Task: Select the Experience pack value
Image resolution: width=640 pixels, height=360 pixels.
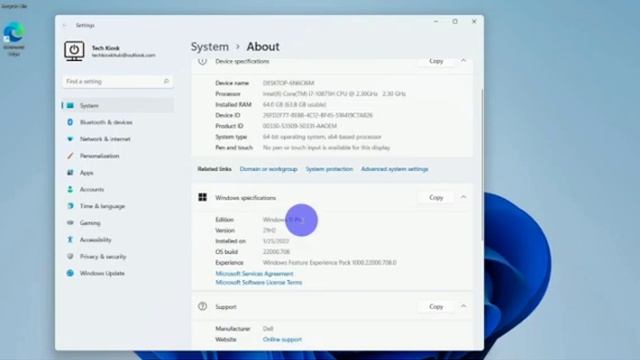Action: pos(329,262)
